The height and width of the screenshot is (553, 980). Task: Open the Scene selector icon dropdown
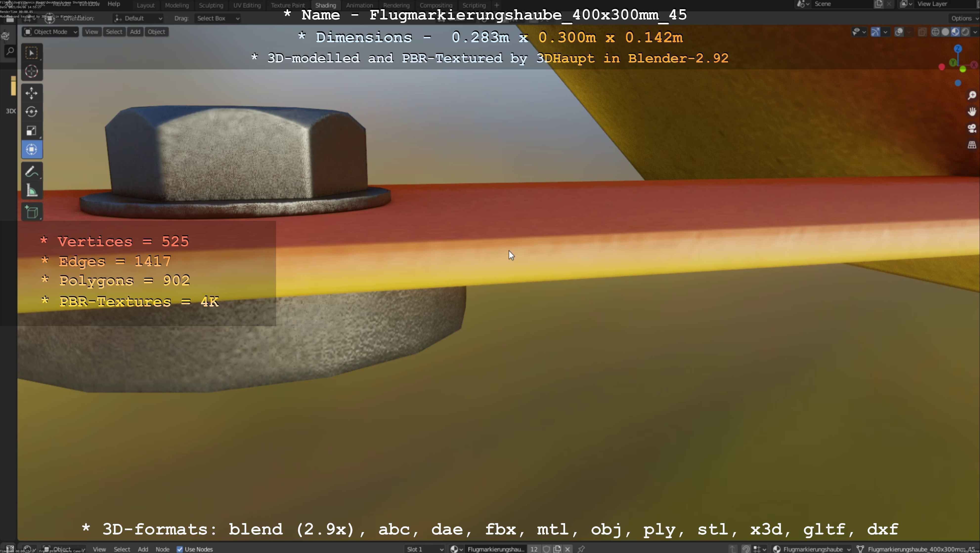click(x=803, y=4)
